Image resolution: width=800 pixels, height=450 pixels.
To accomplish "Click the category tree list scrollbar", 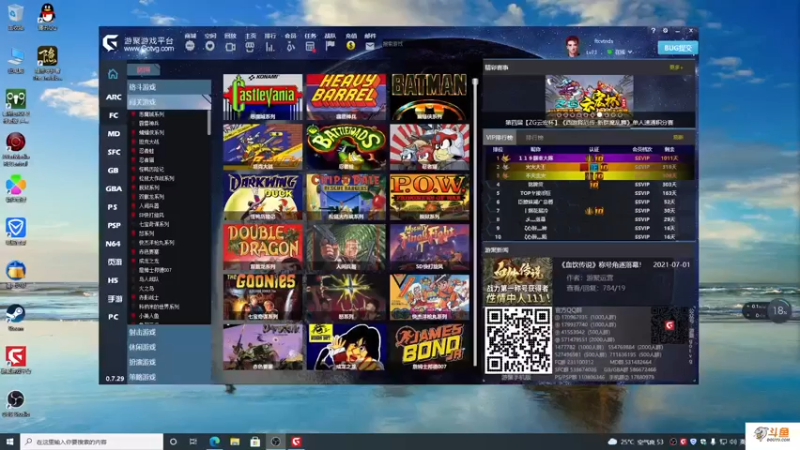I will click(x=209, y=122).
